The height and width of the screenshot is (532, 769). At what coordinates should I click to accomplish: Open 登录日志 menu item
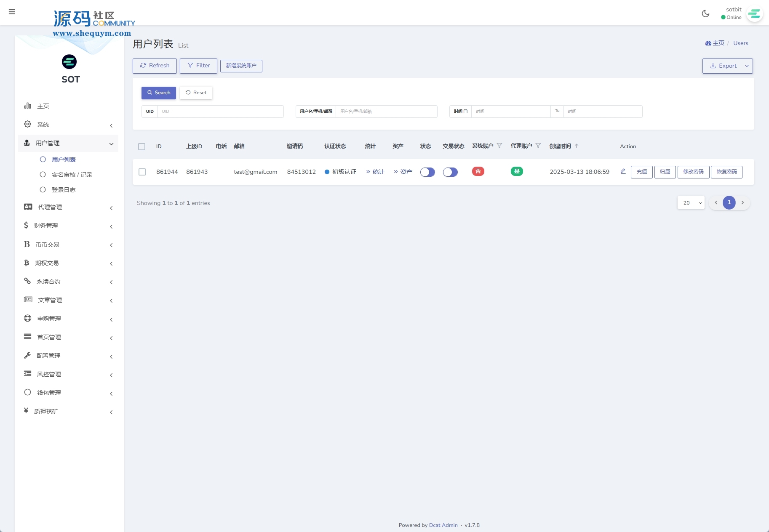coord(63,190)
